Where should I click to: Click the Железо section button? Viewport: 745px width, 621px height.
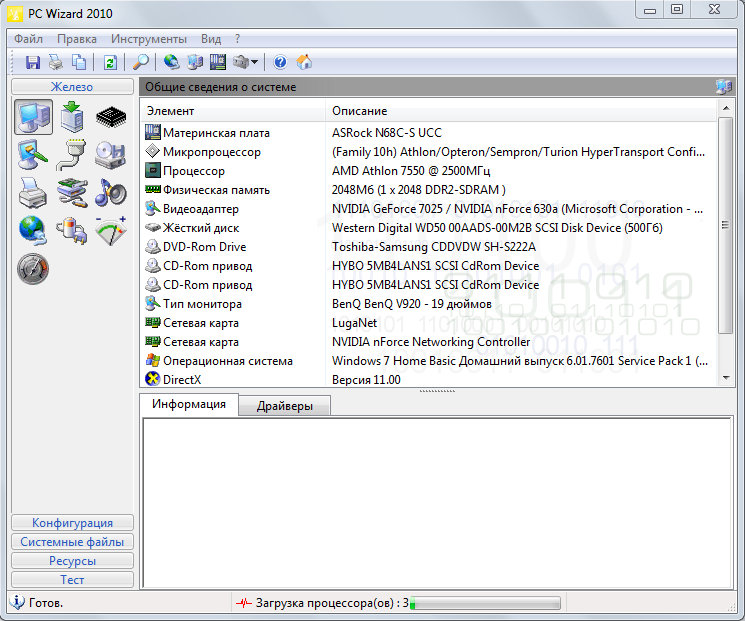pos(72,87)
